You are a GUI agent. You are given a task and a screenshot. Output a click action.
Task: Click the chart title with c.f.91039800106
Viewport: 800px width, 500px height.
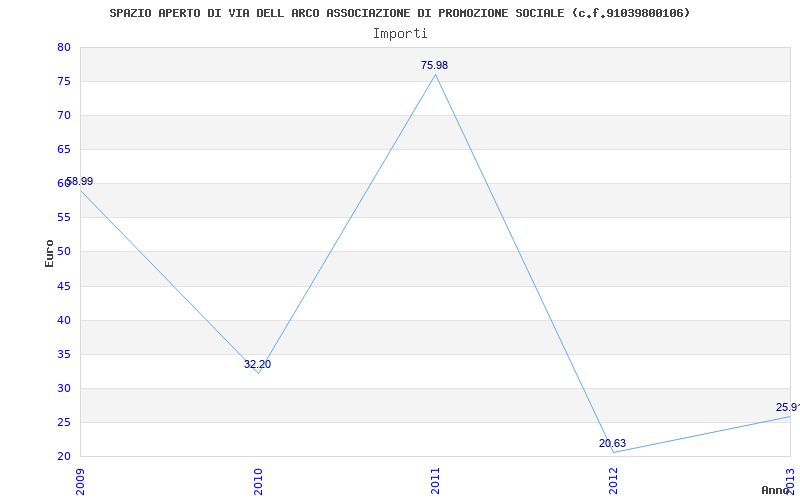tap(399, 13)
